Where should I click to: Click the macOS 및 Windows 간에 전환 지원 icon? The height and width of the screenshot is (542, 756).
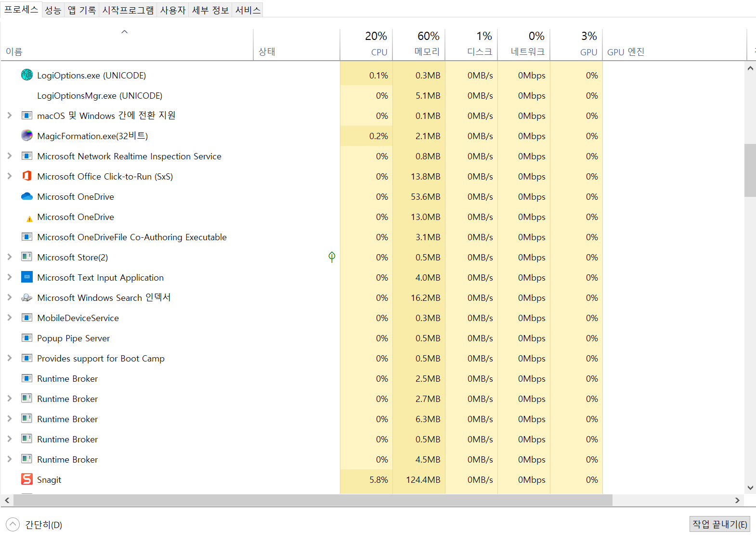click(27, 116)
